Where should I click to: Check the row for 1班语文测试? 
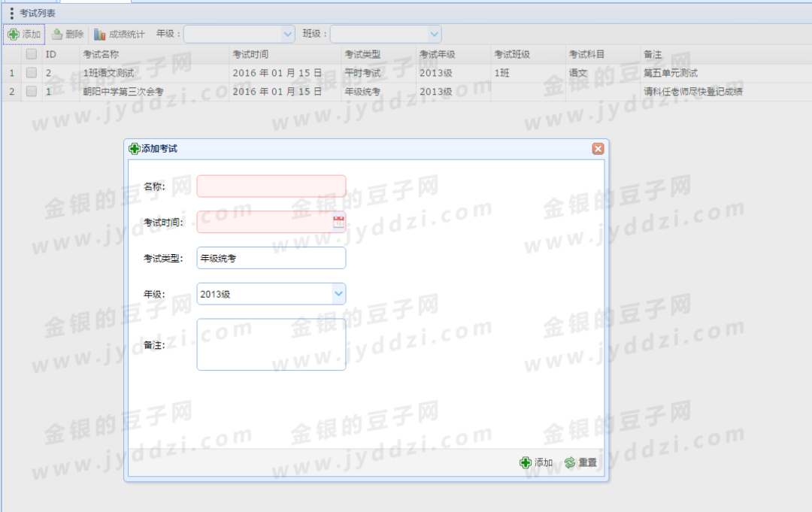32,72
